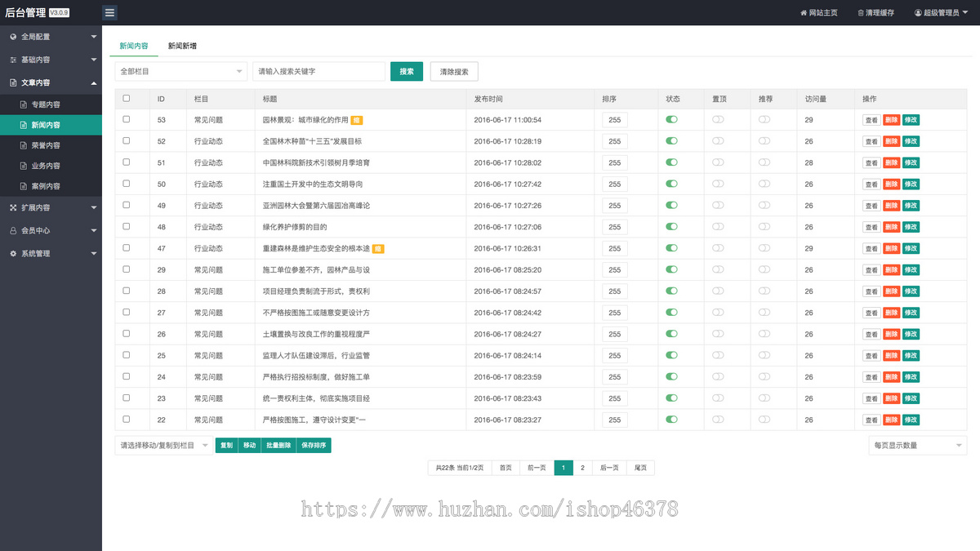Open 荣誉内容 in the sidebar
Image resolution: width=980 pixels, height=551 pixels.
(51, 145)
